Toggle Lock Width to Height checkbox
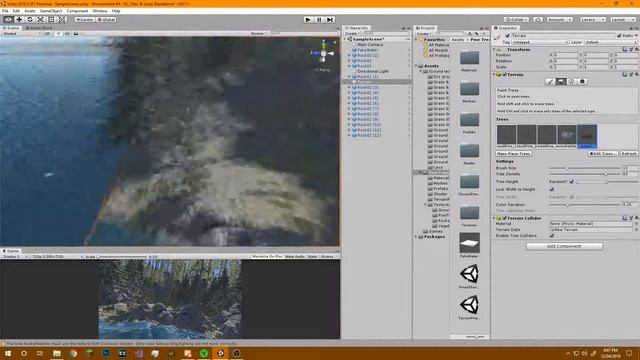This screenshot has width=640, height=360. (x=552, y=189)
